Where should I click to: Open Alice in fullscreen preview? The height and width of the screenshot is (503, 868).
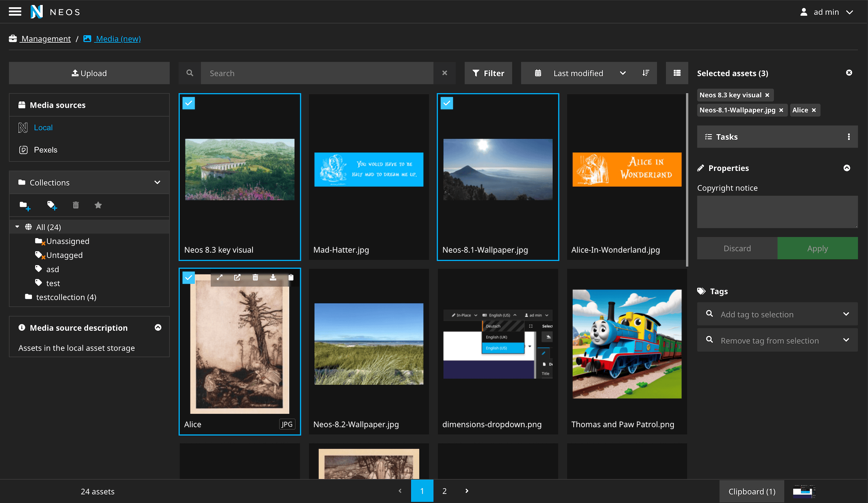[219, 278]
